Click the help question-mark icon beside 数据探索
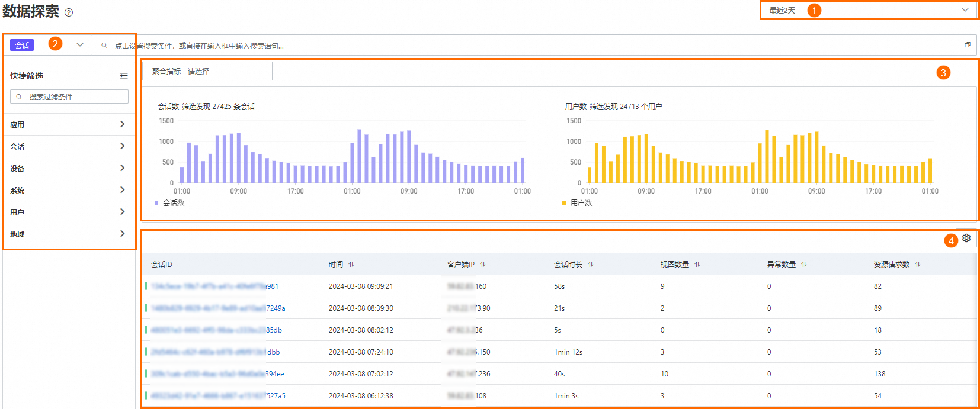The image size is (980, 409). (x=69, y=12)
